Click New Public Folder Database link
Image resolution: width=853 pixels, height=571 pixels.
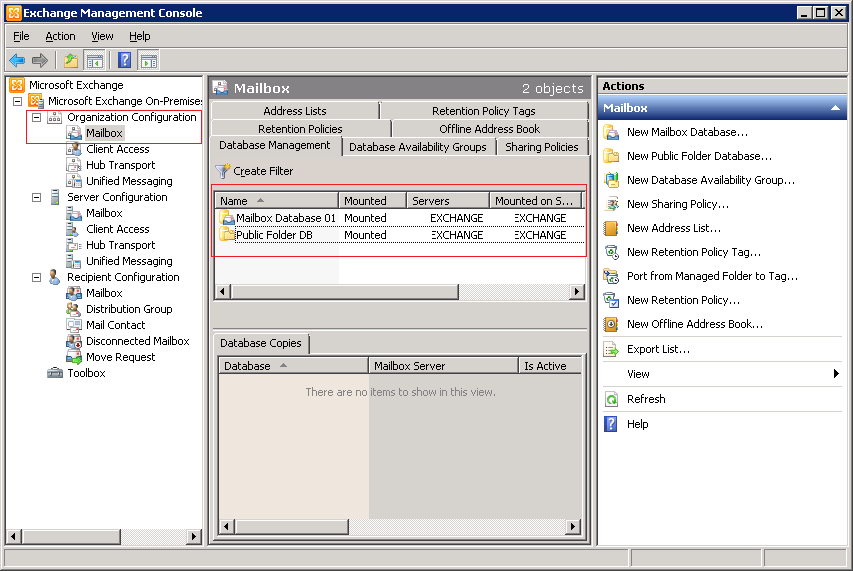click(699, 156)
